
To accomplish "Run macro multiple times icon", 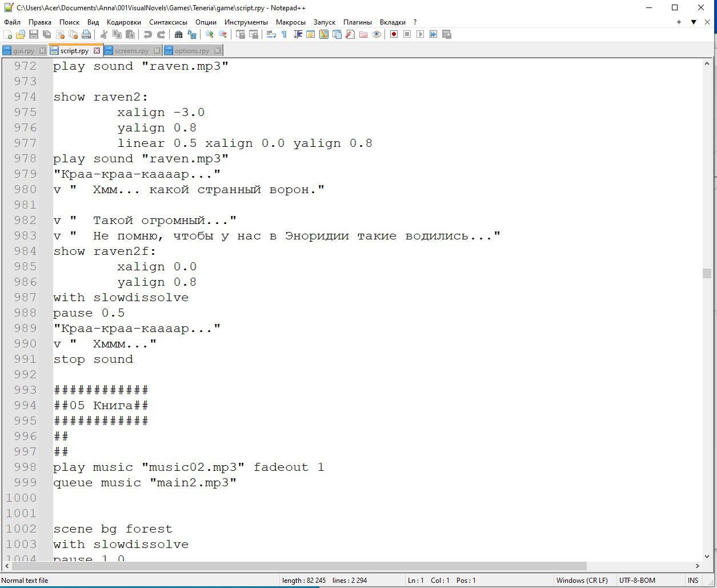I will [433, 34].
